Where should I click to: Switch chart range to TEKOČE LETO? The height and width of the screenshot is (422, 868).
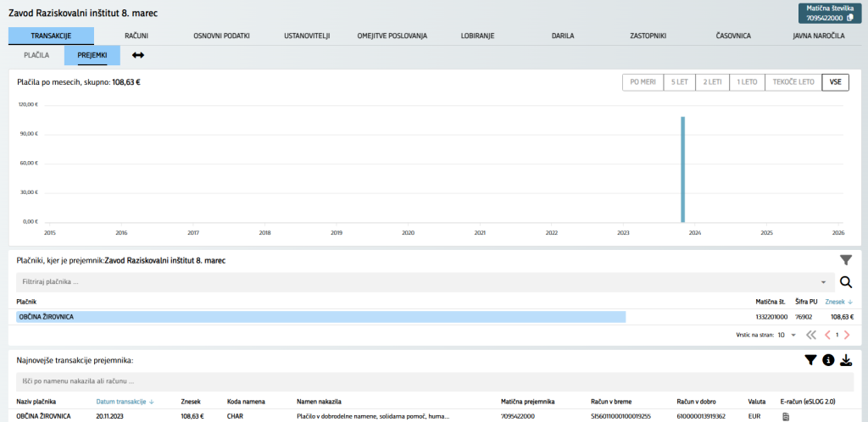coord(793,82)
